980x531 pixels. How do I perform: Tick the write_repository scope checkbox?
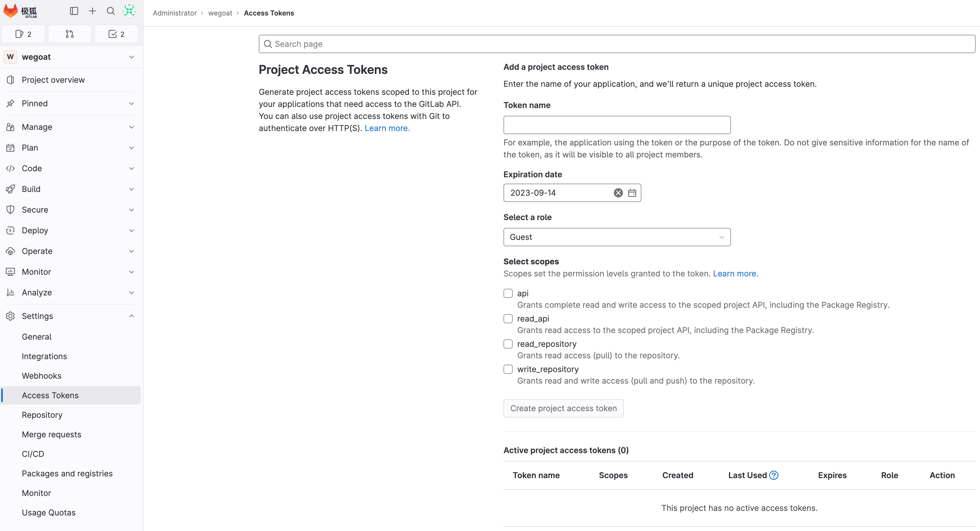pos(508,369)
